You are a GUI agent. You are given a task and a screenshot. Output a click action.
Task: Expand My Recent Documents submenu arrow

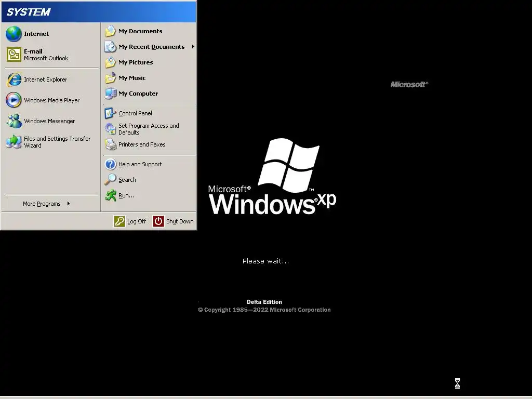[193, 46]
